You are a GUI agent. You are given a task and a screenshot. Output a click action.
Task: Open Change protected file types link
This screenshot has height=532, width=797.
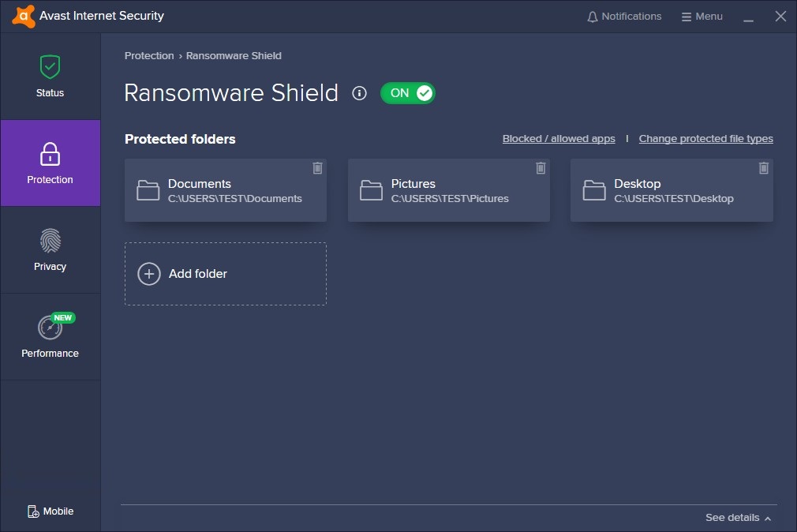706,139
